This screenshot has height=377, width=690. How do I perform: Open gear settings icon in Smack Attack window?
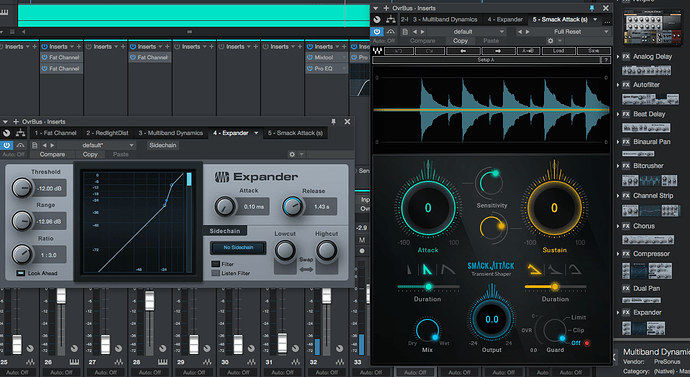tap(550, 41)
